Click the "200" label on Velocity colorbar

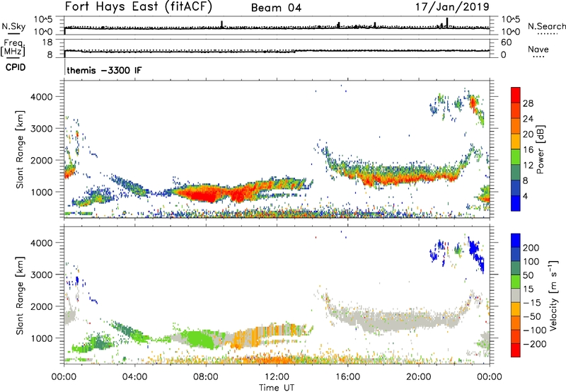click(x=531, y=248)
